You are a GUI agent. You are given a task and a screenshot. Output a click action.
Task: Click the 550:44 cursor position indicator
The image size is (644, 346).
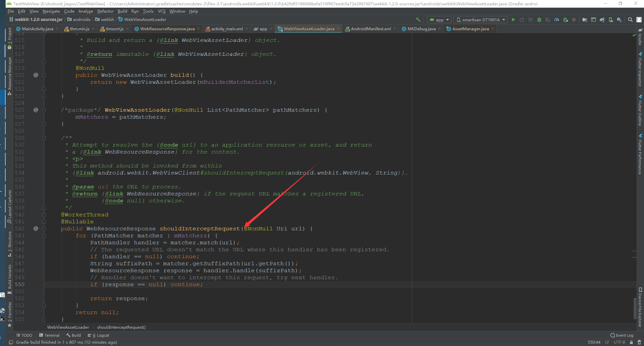click(x=594, y=342)
